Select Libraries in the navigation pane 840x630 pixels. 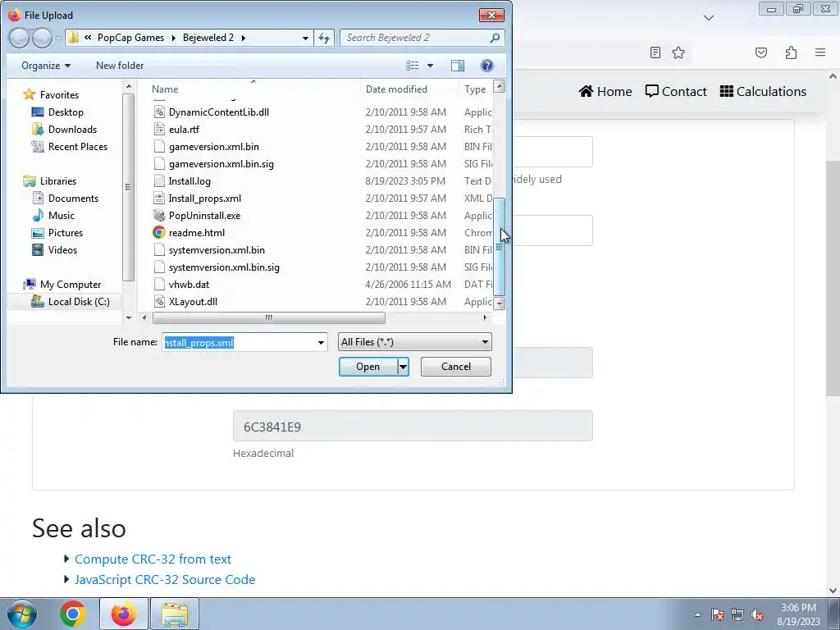pyautogui.click(x=58, y=181)
